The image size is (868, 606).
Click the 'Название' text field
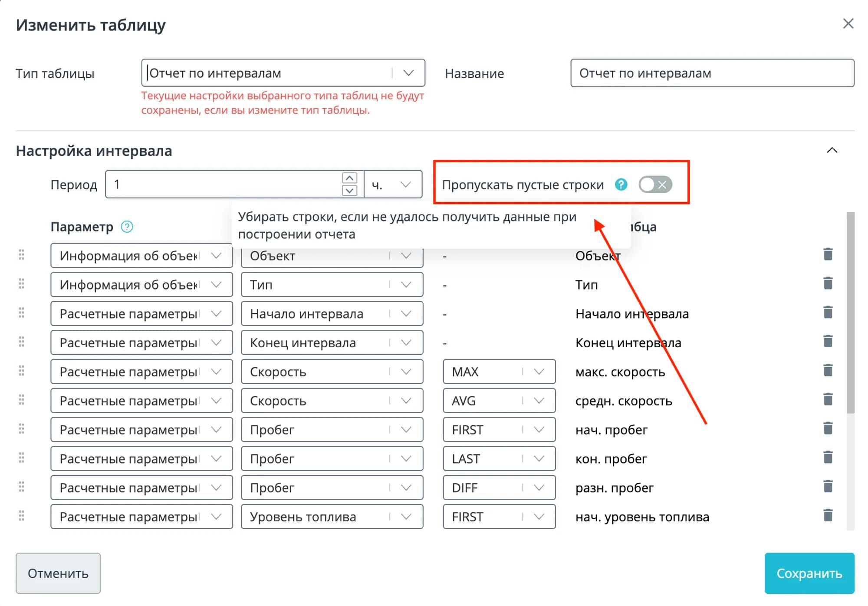[x=712, y=73]
